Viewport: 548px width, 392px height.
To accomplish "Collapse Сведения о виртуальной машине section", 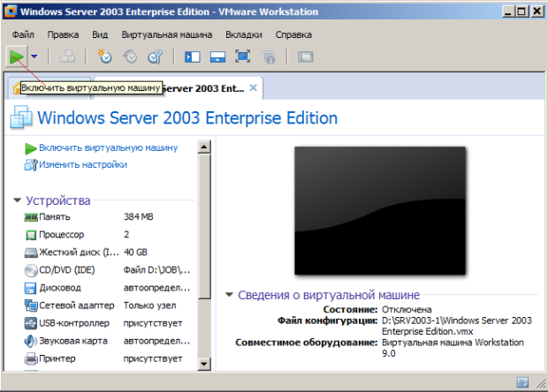I will point(229,295).
